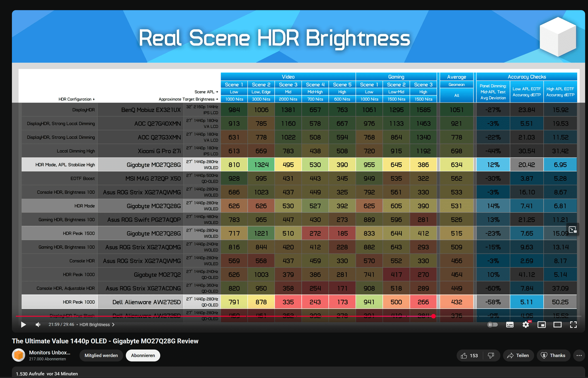Open the video settings gear menu
588x378 pixels.
(x=526, y=325)
